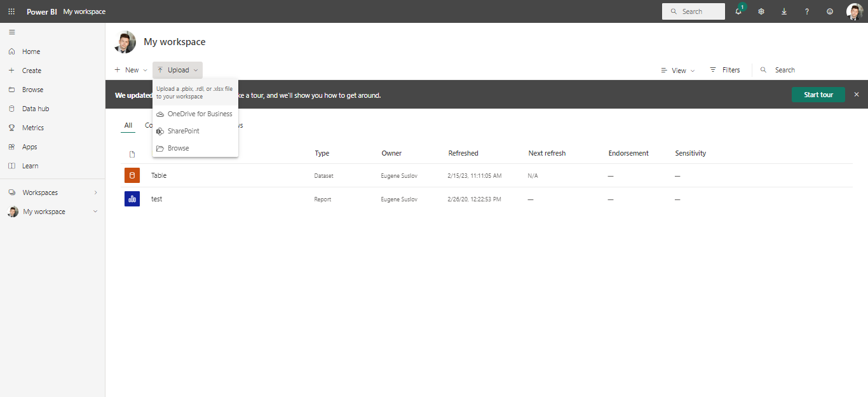Click My workspace in the top bar
Viewport: 868px width, 397px height.
pyautogui.click(x=85, y=11)
